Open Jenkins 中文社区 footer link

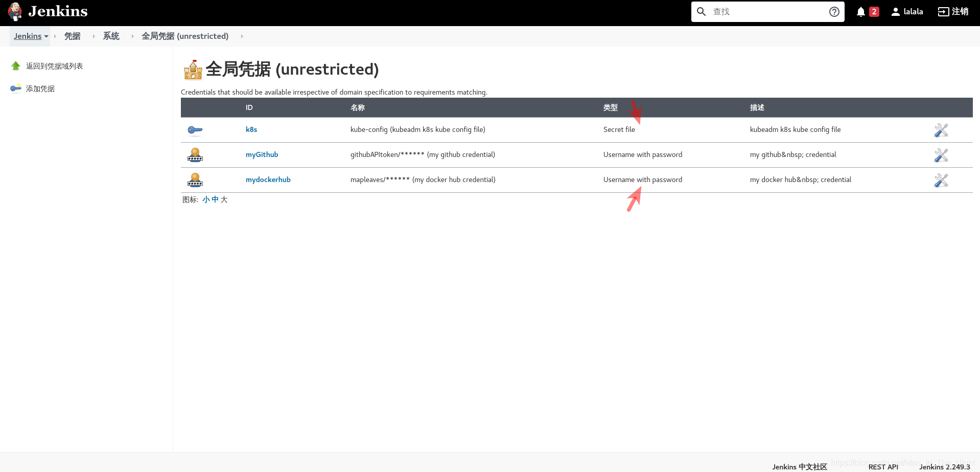click(x=800, y=466)
